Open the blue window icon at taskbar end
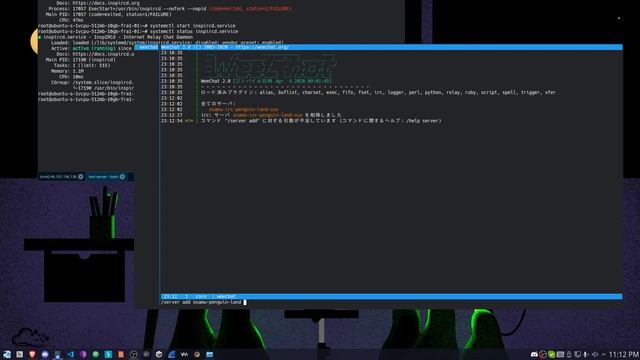 (x=209, y=354)
